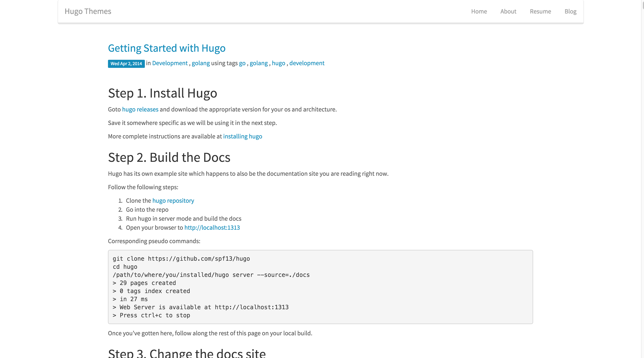Viewport: 644px width, 358px height.
Task: Click the go tag filter
Action: click(x=242, y=63)
